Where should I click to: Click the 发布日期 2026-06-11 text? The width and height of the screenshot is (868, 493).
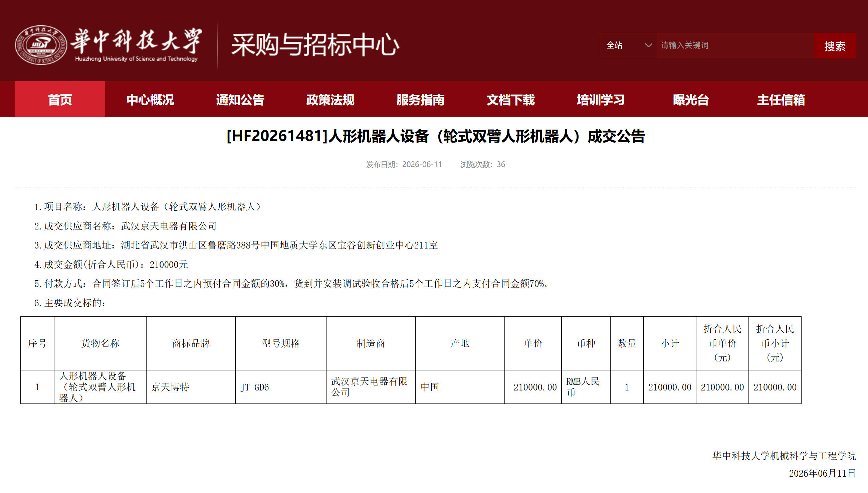(x=404, y=165)
